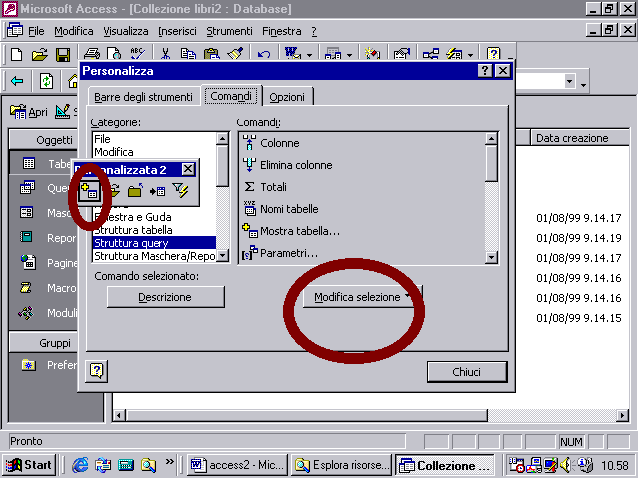Click the folder-up icon in Personalizzata 2

tap(135, 190)
